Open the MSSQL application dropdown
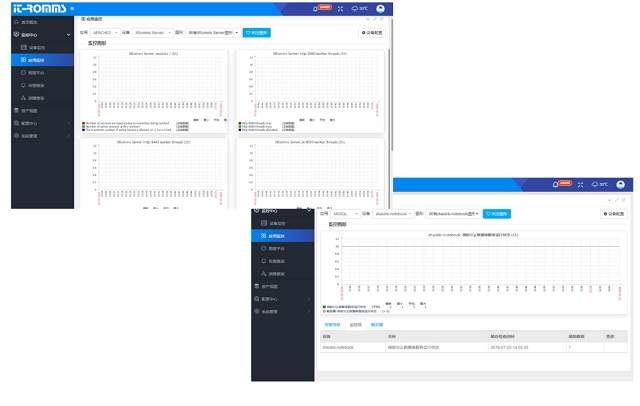This screenshot has height=406, width=640. (x=345, y=214)
